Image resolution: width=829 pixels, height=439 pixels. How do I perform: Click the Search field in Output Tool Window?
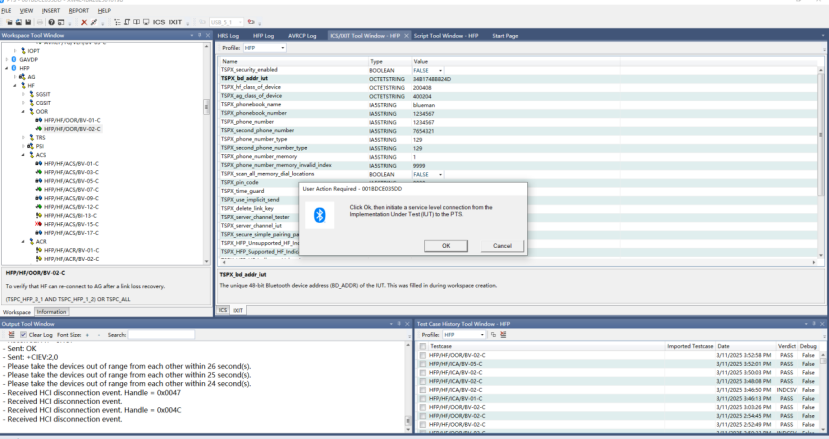click(x=161, y=335)
